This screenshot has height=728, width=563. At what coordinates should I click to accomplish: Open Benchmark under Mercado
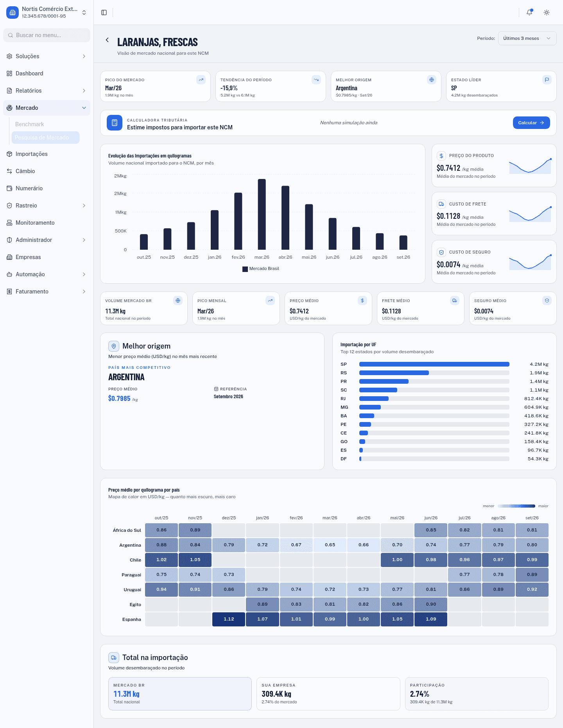30,124
